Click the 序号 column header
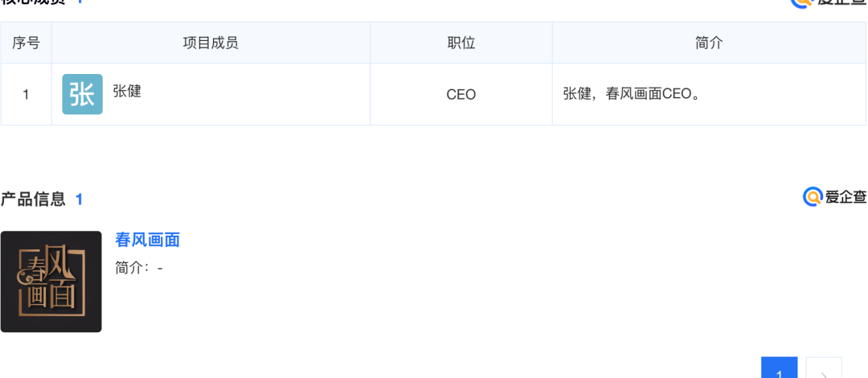The height and width of the screenshot is (378, 868). [x=26, y=43]
